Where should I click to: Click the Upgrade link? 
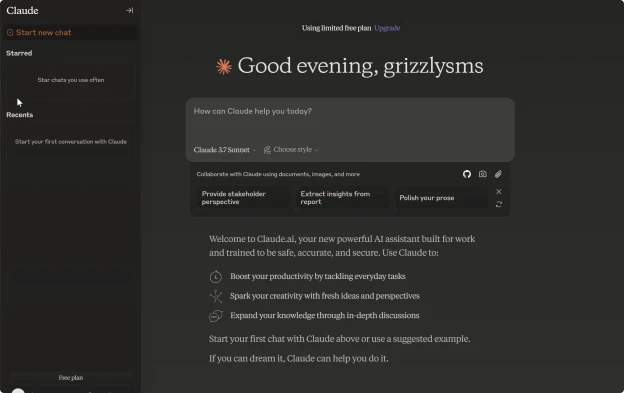[387, 28]
